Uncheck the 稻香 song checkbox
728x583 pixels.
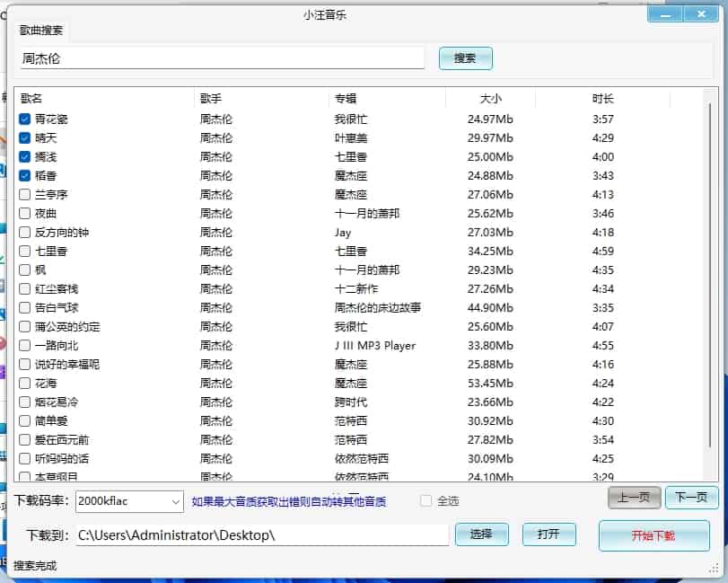pos(24,175)
